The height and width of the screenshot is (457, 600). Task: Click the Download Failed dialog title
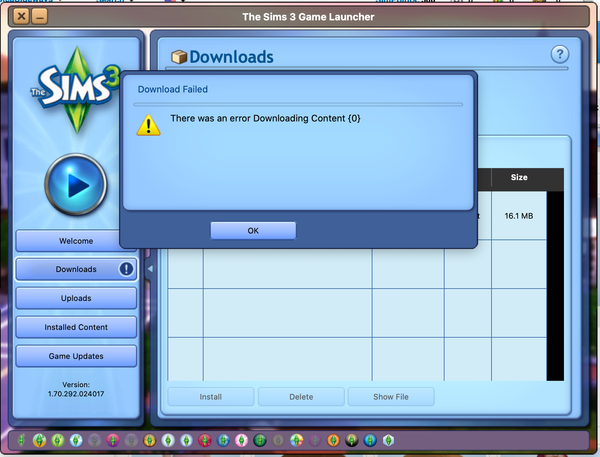click(173, 89)
